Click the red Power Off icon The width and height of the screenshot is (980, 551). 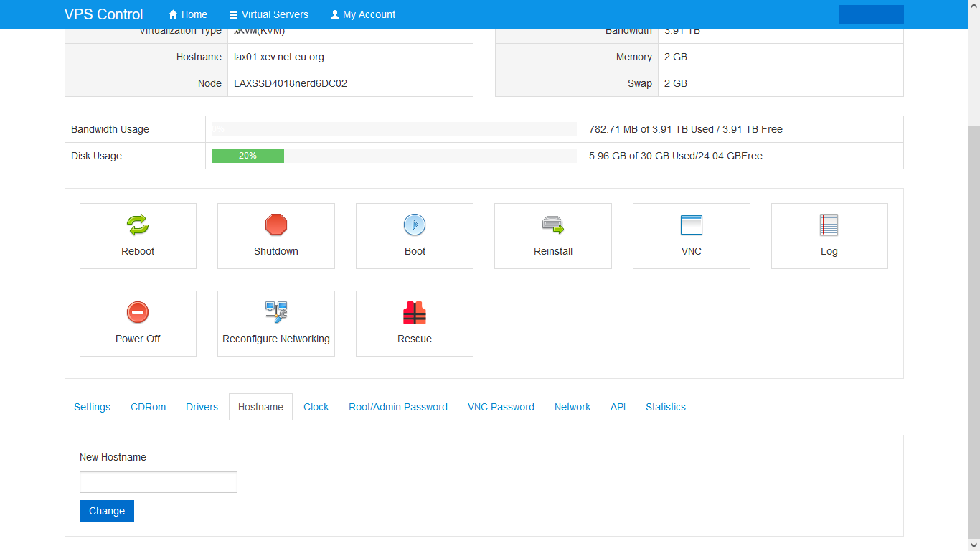[138, 313]
